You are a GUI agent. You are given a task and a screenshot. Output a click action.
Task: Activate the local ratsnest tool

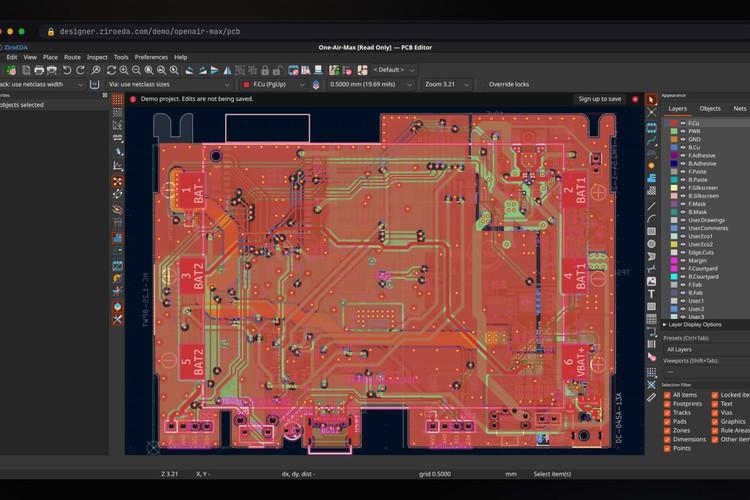click(651, 113)
